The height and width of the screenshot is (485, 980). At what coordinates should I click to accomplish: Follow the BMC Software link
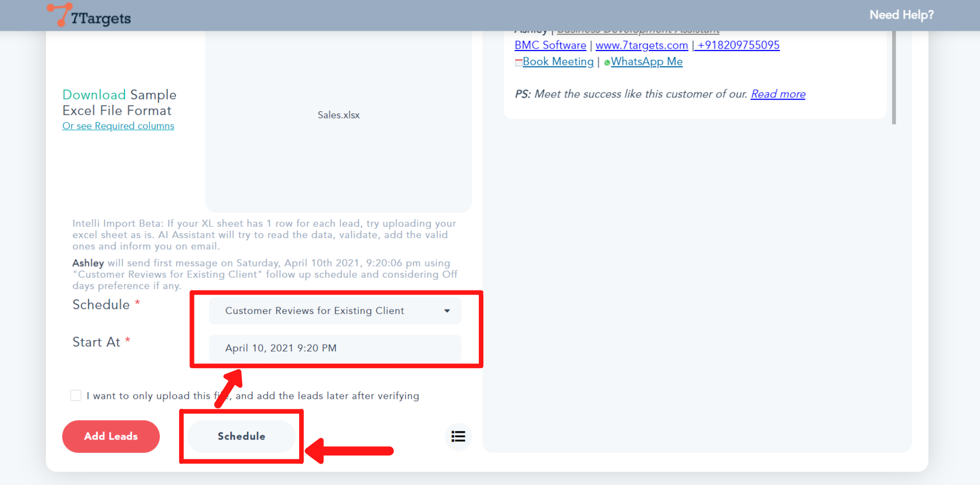(550, 45)
